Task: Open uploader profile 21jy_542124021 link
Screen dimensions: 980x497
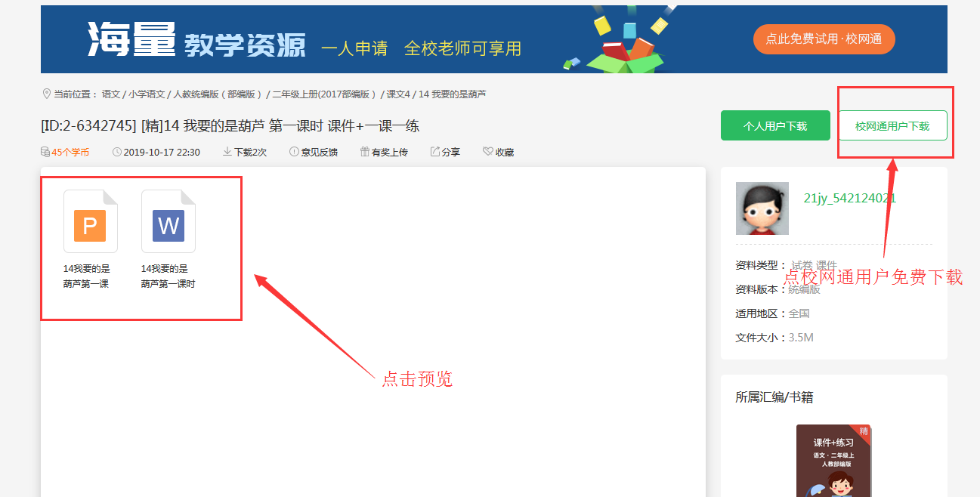Action: tap(850, 198)
